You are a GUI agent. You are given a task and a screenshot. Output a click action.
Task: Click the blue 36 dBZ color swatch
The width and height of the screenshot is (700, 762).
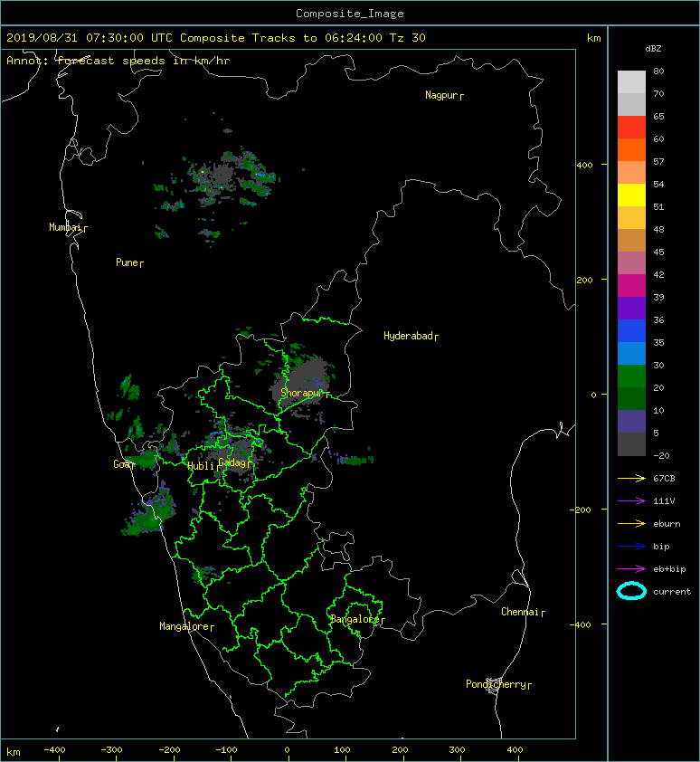pyautogui.click(x=631, y=330)
